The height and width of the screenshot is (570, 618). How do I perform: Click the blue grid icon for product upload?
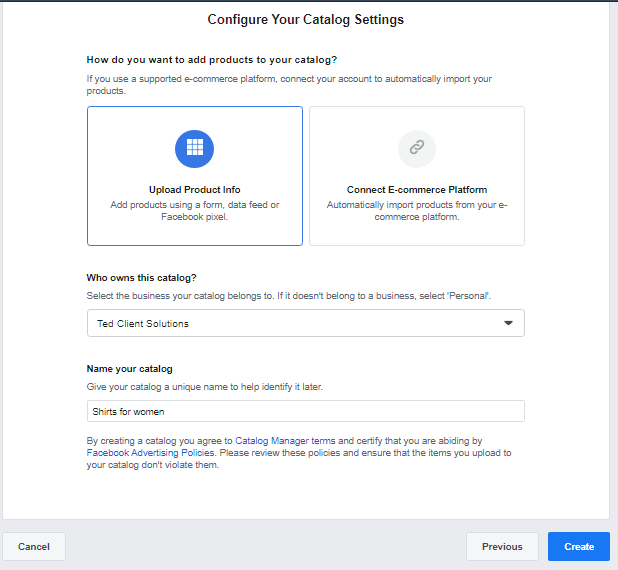pos(194,149)
